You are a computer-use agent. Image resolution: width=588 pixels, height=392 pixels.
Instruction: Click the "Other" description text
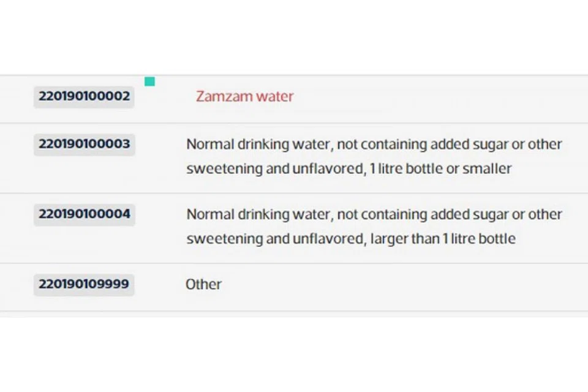(203, 284)
